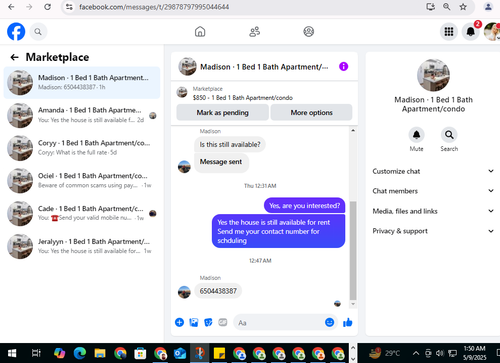Click the chat scrollbar down arrow
This screenshot has height=363, width=500.
(353, 304)
